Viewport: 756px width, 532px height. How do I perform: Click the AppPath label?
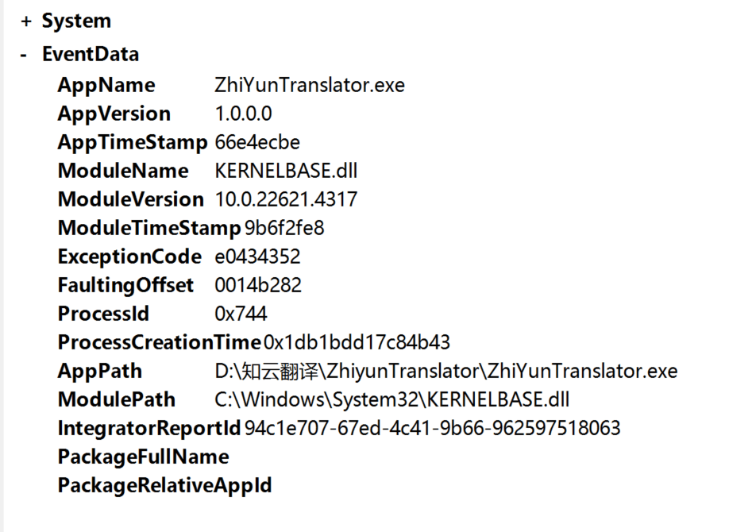(100, 371)
